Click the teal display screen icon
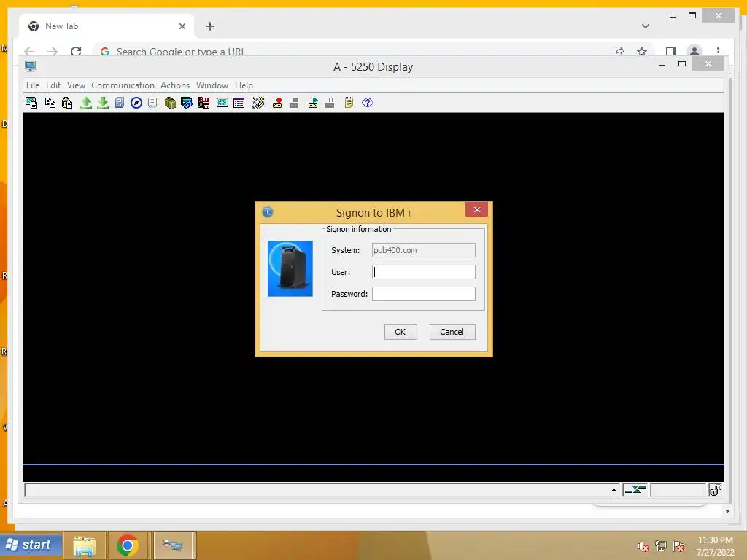Image resolution: width=747 pixels, height=560 pixels. (x=222, y=103)
